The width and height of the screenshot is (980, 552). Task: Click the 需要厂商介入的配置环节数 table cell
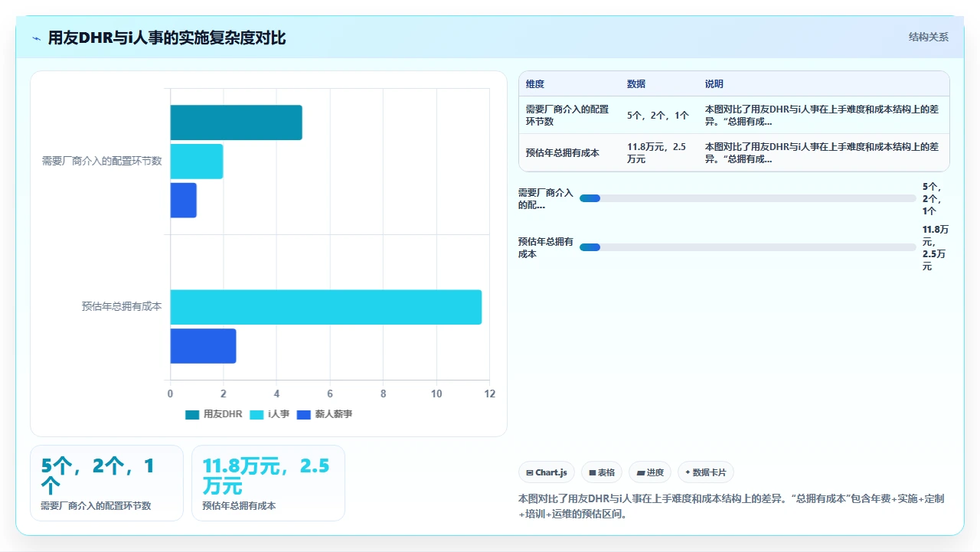pos(568,116)
